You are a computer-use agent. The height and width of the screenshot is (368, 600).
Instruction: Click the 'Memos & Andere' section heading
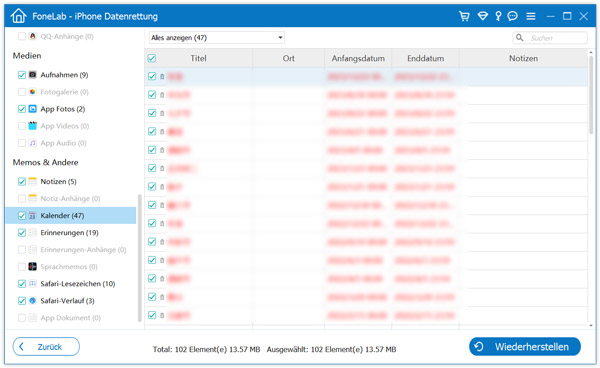(x=45, y=162)
